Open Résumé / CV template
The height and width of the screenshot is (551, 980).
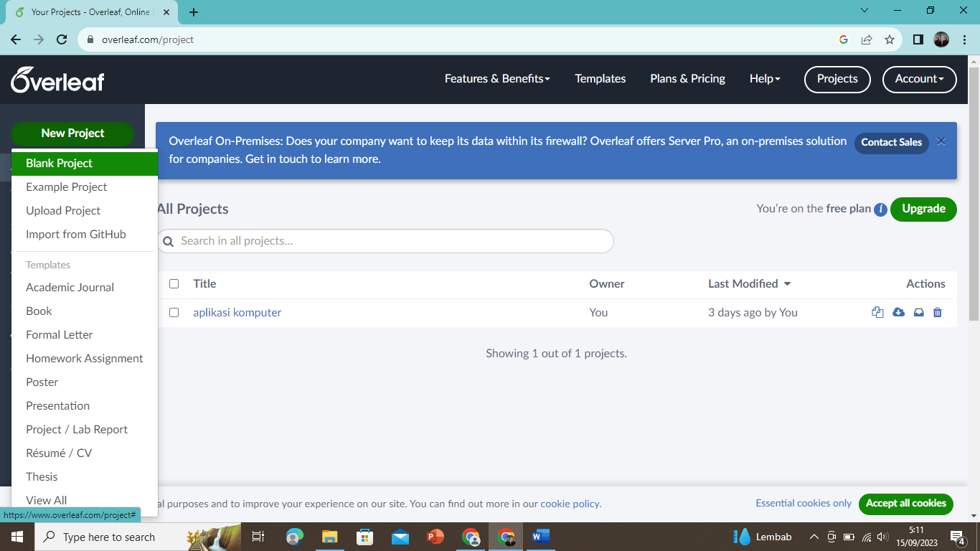(85, 453)
